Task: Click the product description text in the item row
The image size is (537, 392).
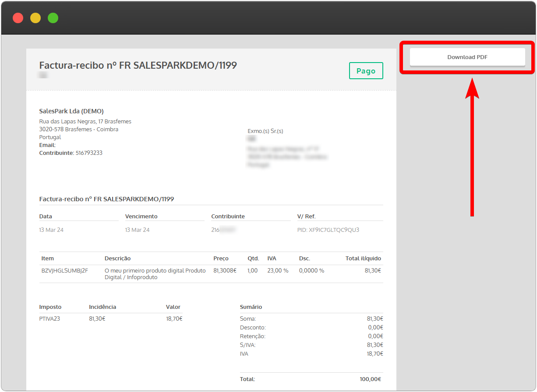Action: (155, 274)
